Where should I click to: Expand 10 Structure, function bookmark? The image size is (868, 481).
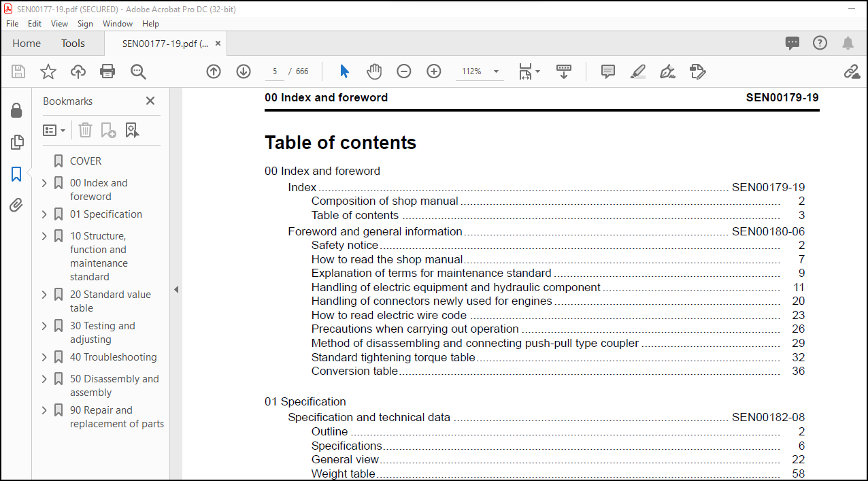click(x=44, y=236)
